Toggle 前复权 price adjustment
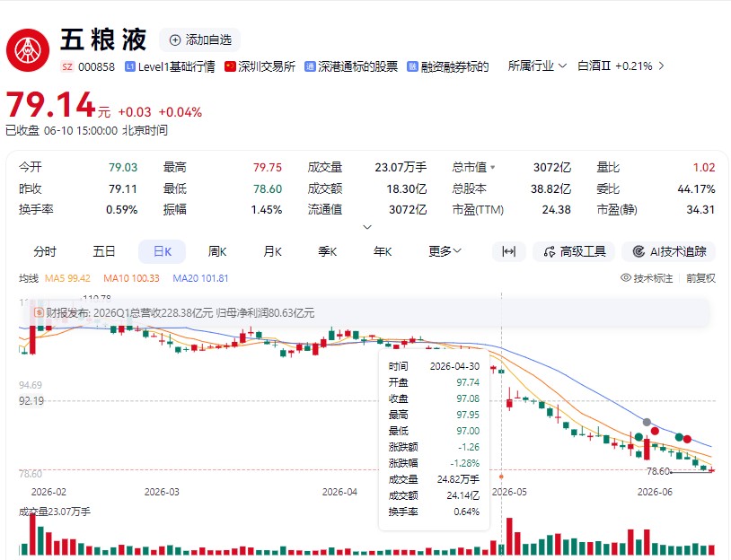 click(700, 278)
